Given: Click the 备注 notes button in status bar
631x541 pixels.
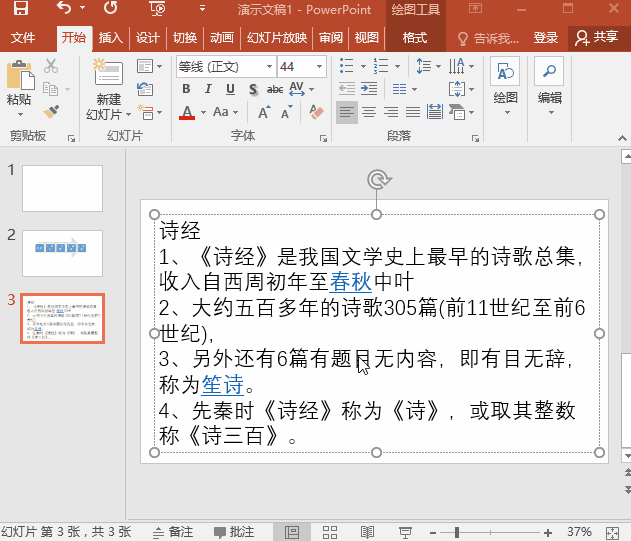Looking at the screenshot, I should (172, 531).
